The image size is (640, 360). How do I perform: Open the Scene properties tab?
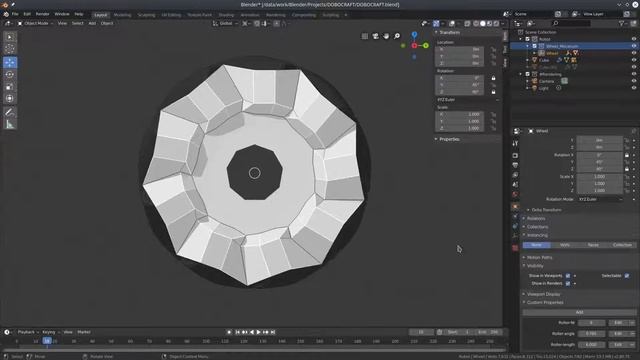pos(515,184)
